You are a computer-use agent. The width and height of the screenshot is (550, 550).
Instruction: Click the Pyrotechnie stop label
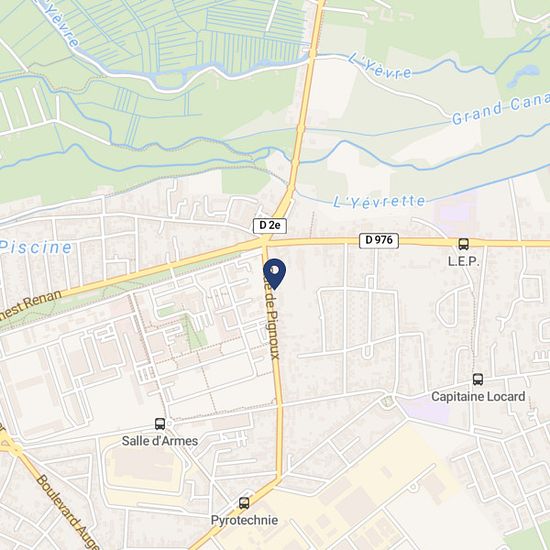pyautogui.click(x=244, y=520)
